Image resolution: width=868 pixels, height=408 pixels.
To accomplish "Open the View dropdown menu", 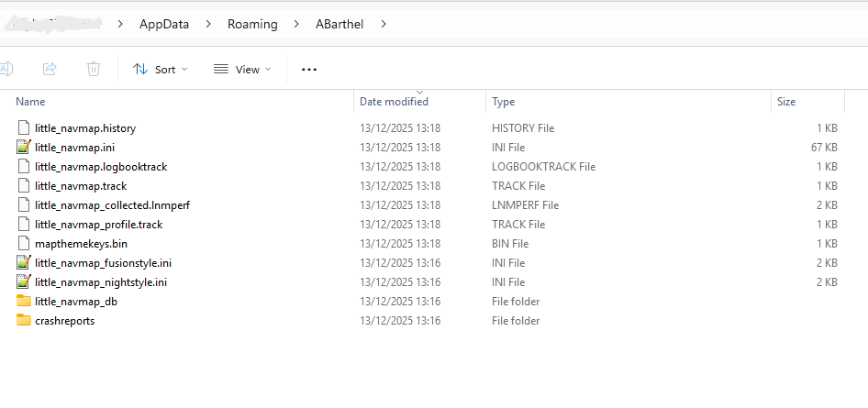I will click(x=242, y=69).
